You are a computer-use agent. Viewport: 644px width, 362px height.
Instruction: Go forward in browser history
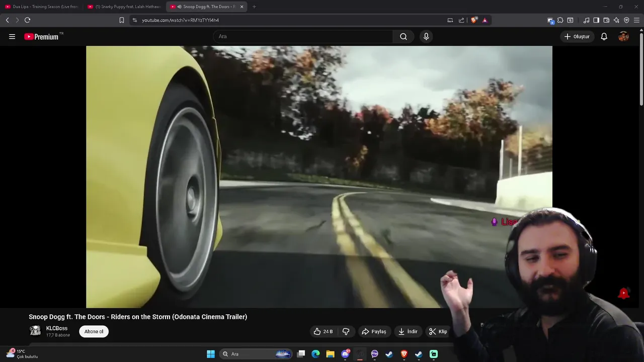[x=17, y=20]
